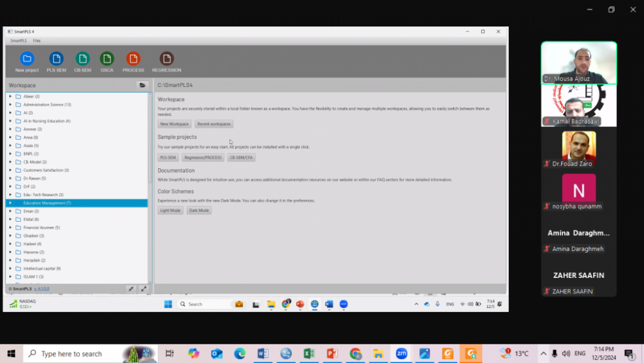Install the Regression/PROCESS sample projects
The image size is (644, 363).
pyautogui.click(x=202, y=157)
